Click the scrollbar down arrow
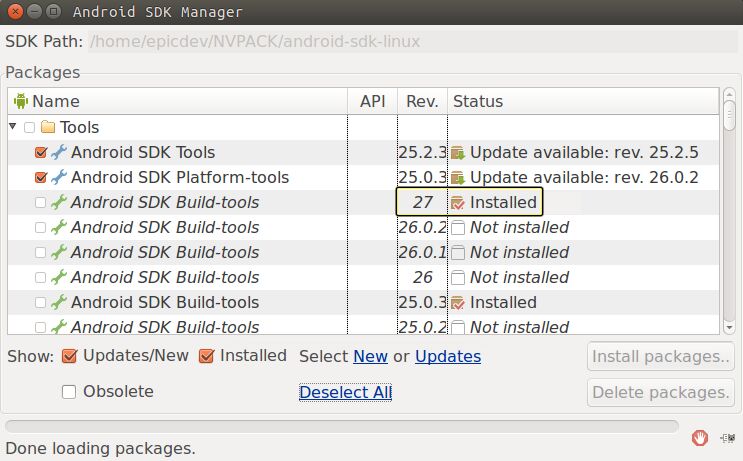 [x=729, y=327]
